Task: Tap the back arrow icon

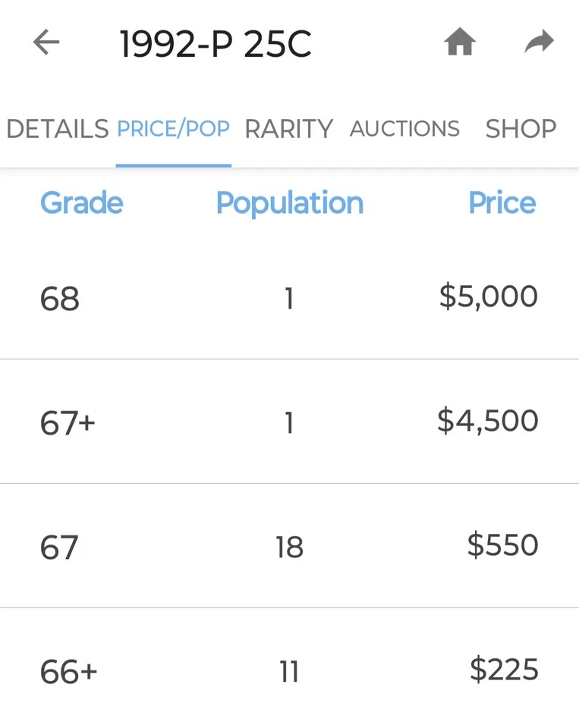Action: 46,43
